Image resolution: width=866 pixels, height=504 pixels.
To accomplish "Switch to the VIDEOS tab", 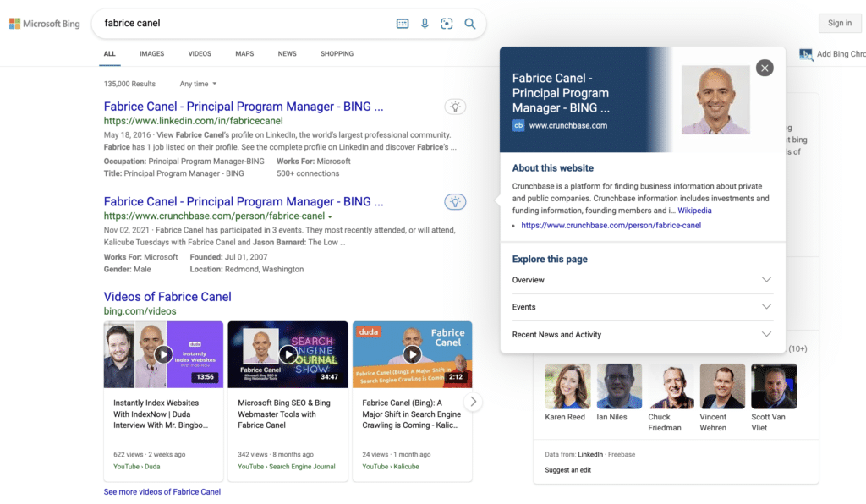I will click(200, 53).
